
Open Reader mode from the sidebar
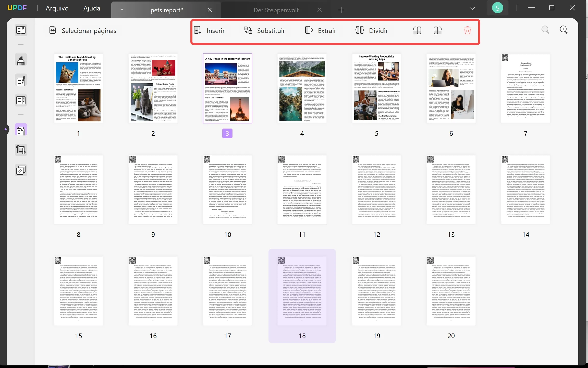coord(21,30)
